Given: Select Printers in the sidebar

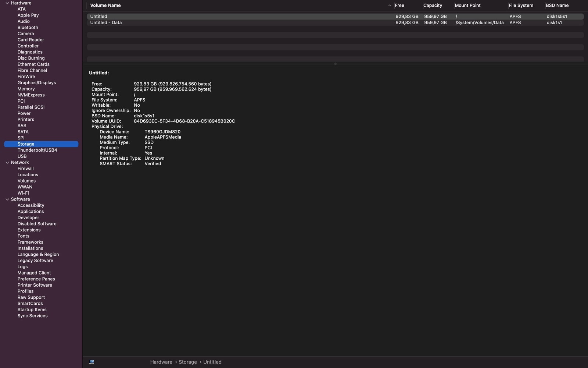Looking at the screenshot, I should click(26, 120).
